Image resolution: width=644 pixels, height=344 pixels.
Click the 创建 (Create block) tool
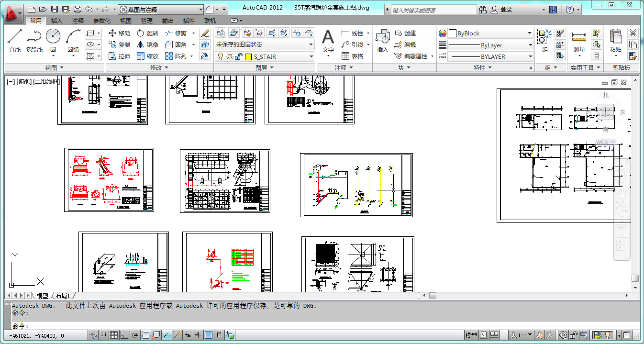pyautogui.click(x=405, y=33)
